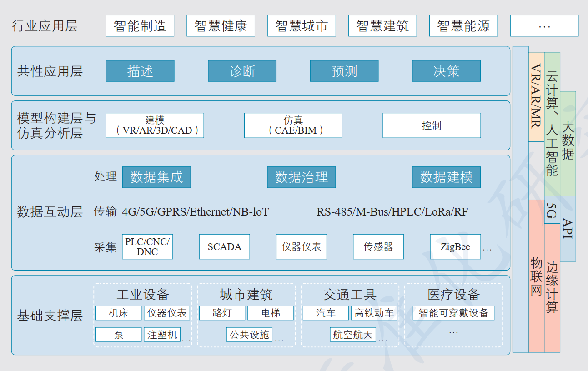Click the 路灯 box

pyautogui.click(x=222, y=313)
